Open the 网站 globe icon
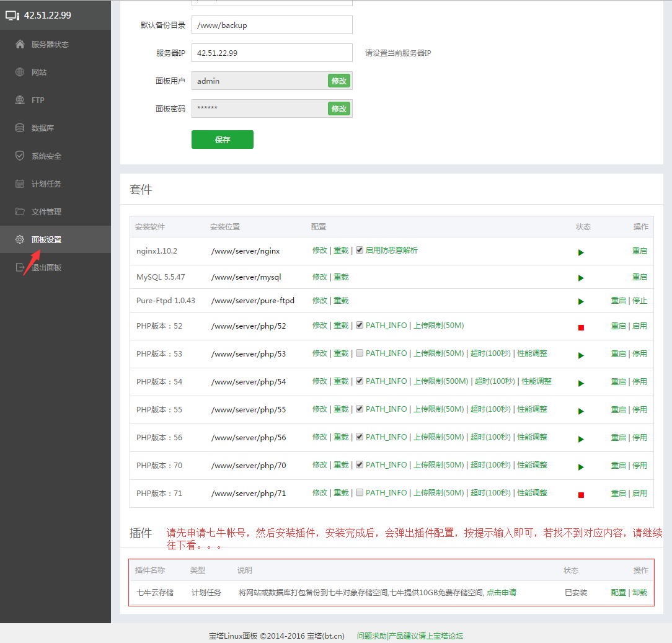The width and height of the screenshot is (672, 643). [20, 72]
